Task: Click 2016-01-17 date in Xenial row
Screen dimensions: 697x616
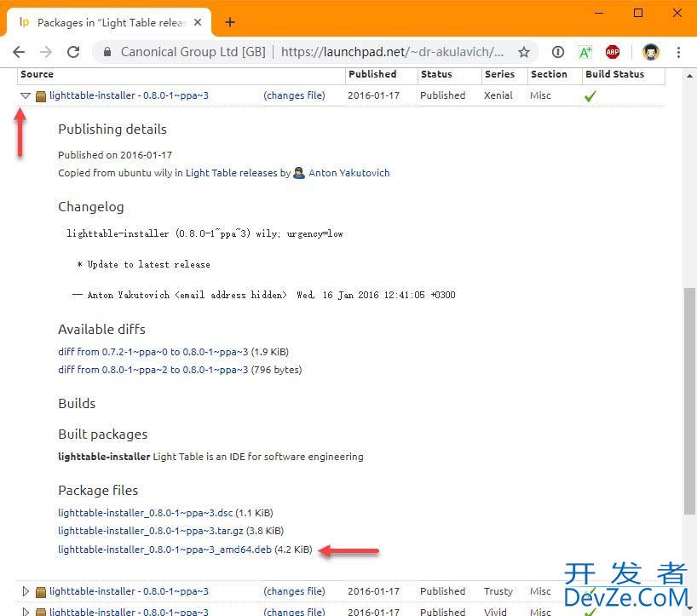Action: (373, 95)
